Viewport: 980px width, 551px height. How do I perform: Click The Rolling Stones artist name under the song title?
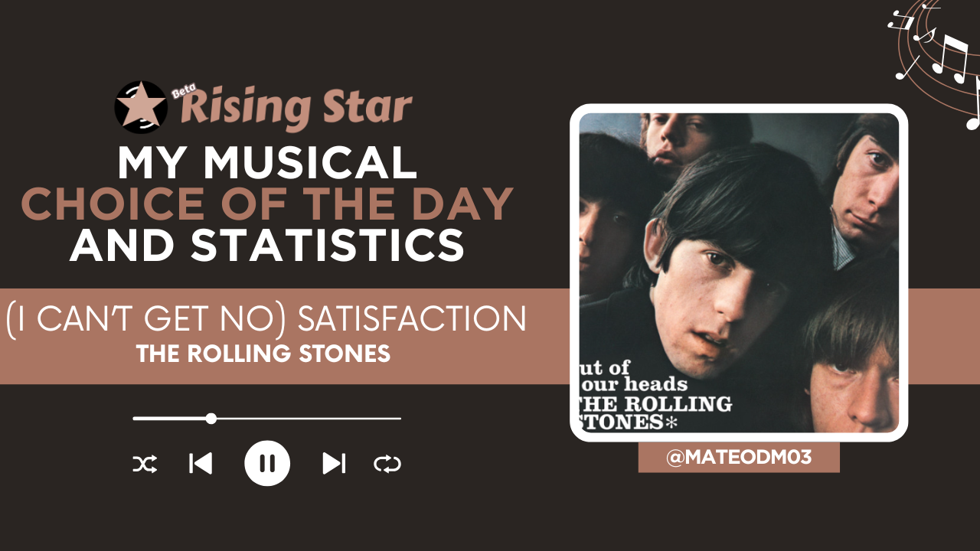click(263, 354)
